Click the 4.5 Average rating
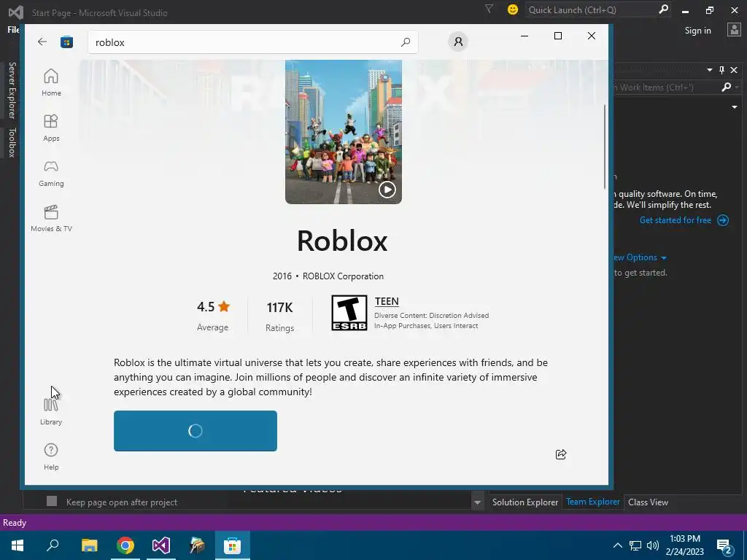This screenshot has width=747, height=560. [x=213, y=316]
